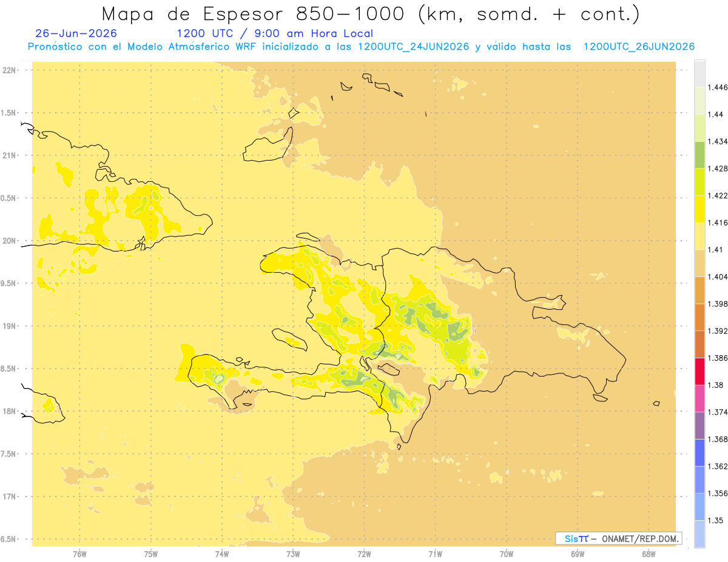This screenshot has width=728, height=562.
Task: Click the "0.5N" latitude label
Action: 9,198
